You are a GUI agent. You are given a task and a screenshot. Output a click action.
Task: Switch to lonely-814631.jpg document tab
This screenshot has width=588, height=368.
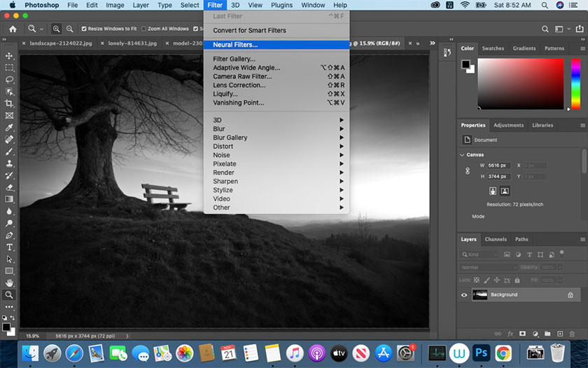(x=132, y=43)
